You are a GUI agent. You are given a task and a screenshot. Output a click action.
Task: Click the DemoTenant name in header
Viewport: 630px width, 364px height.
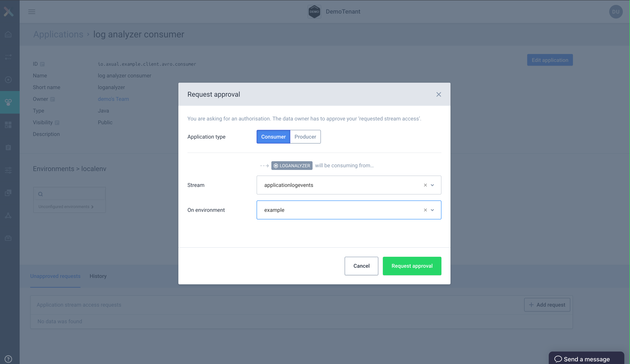click(x=343, y=12)
